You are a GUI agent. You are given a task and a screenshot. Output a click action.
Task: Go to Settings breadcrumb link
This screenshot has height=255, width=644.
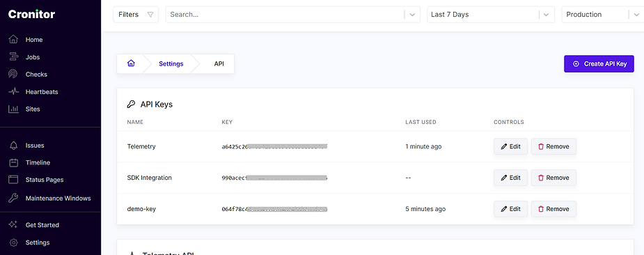tap(171, 64)
